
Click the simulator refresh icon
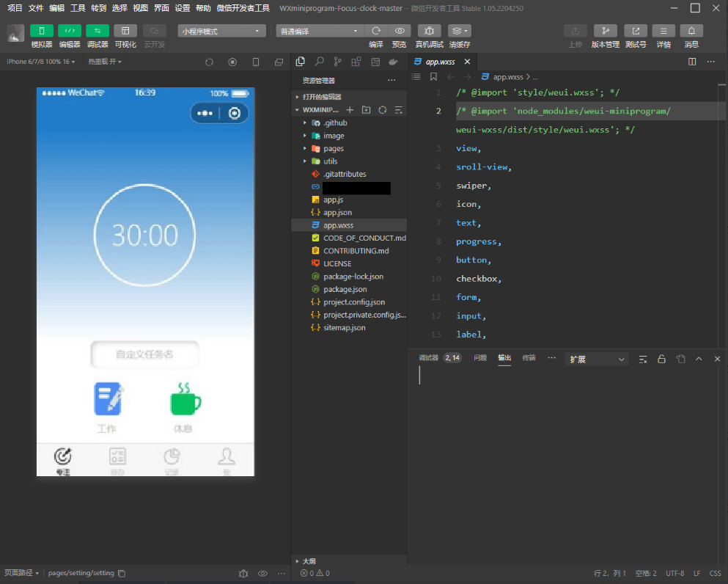pyautogui.click(x=210, y=62)
